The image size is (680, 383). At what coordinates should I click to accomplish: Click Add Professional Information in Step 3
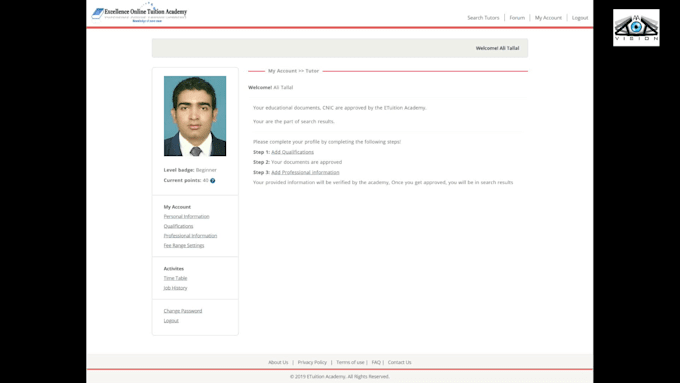click(x=305, y=172)
